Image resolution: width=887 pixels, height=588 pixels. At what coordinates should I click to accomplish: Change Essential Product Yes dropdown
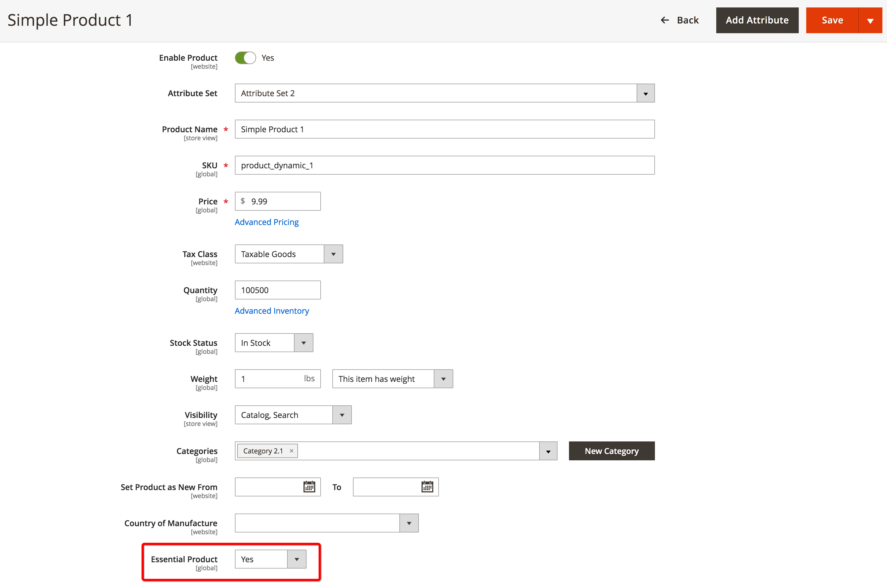(297, 559)
